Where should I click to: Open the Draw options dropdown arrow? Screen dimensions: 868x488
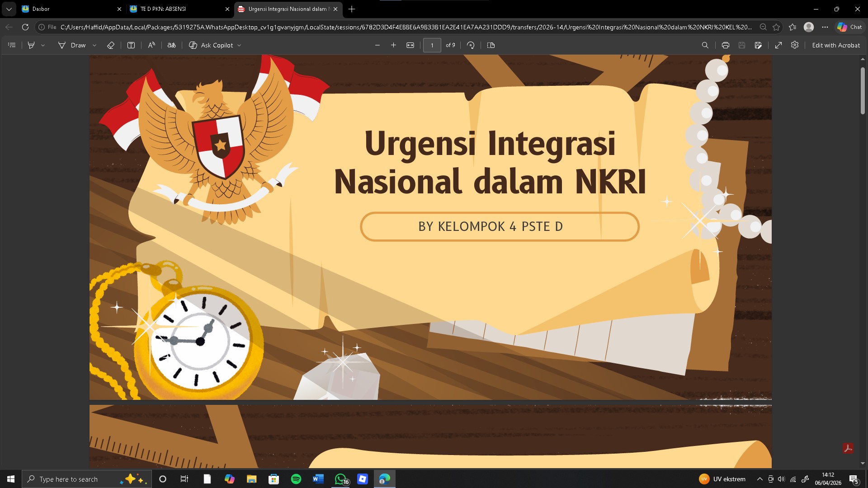pos(94,45)
